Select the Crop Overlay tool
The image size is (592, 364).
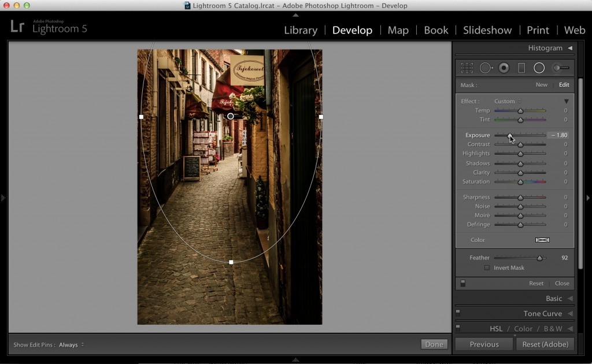[x=467, y=68]
